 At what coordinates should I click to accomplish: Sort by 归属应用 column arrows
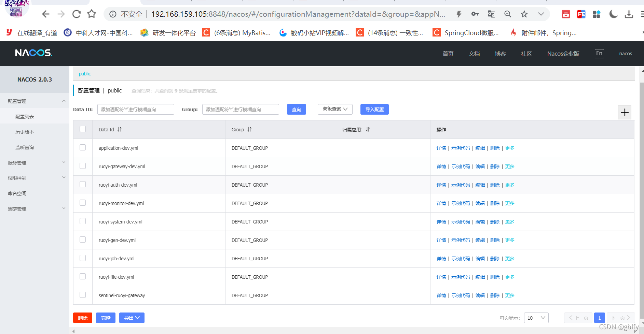(x=368, y=129)
